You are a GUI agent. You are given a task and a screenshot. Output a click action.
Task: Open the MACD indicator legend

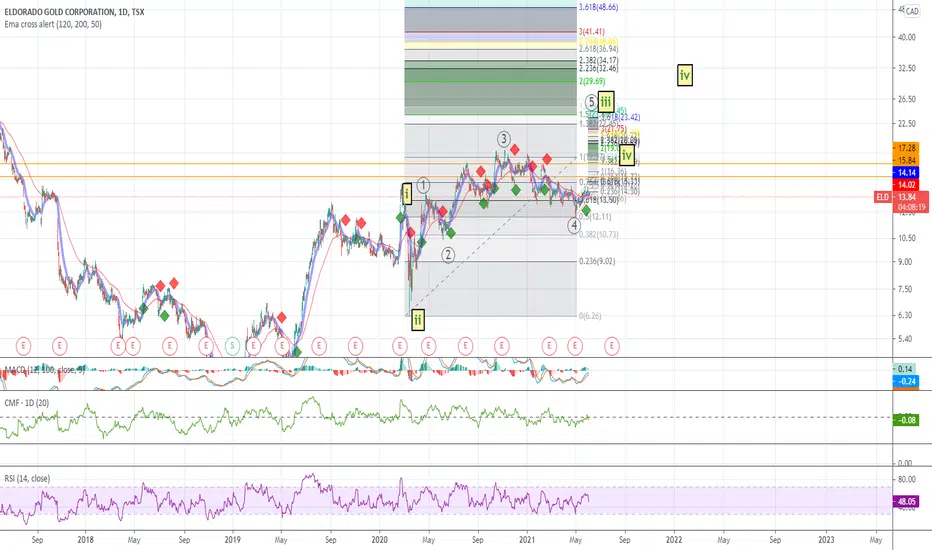(45, 370)
